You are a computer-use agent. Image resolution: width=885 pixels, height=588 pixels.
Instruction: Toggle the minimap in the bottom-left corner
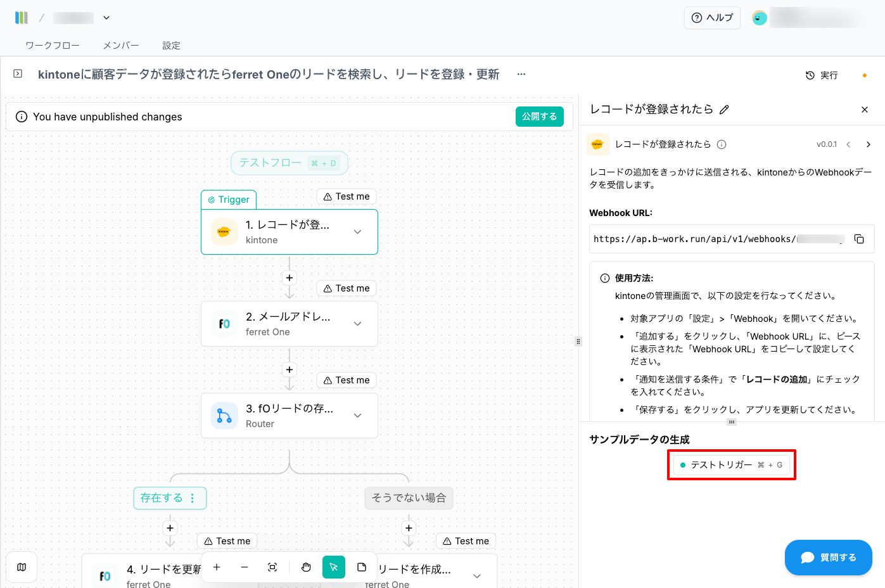click(x=22, y=567)
